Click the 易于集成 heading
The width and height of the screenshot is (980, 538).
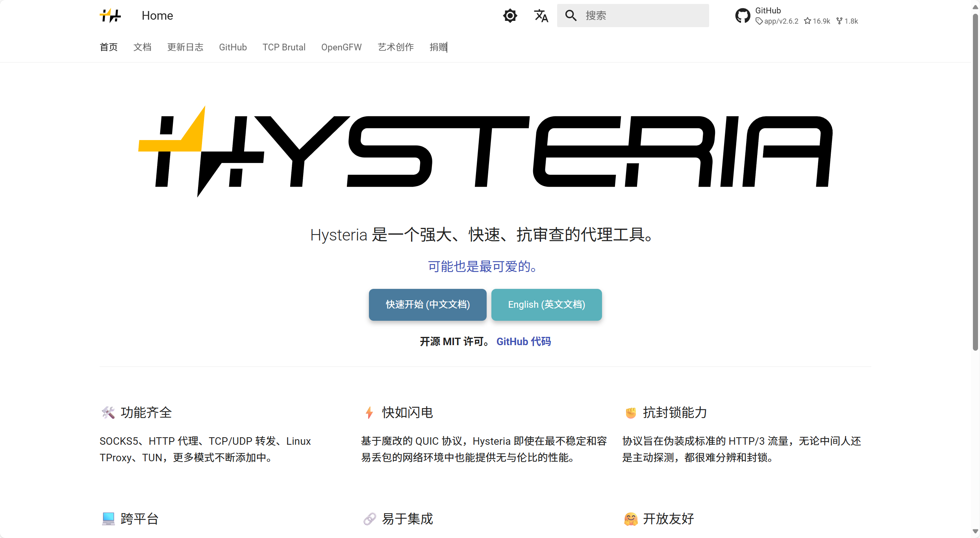(x=408, y=519)
